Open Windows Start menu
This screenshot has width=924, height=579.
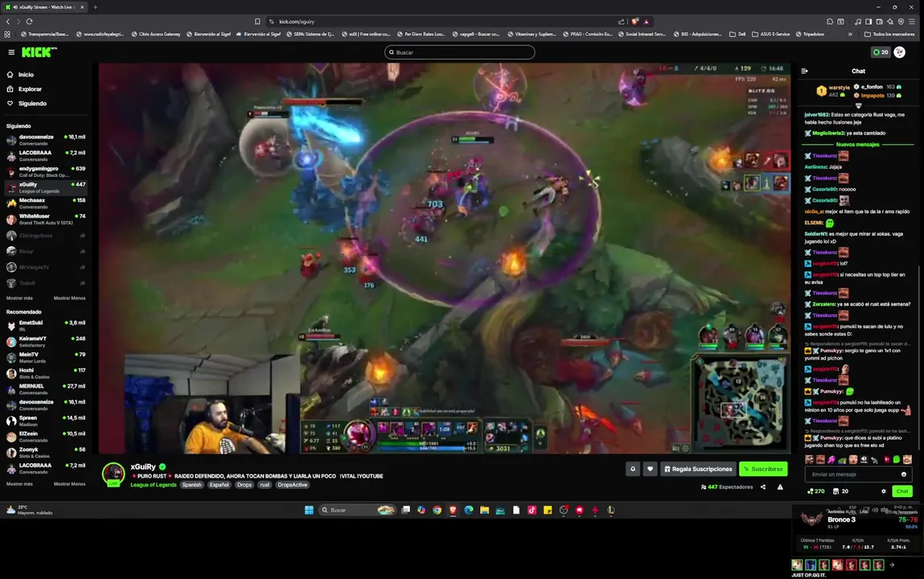(x=309, y=510)
